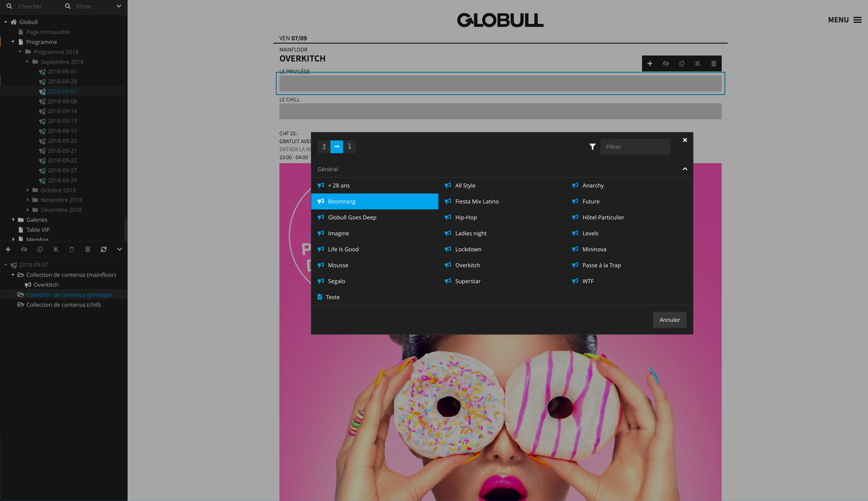The height and width of the screenshot is (501, 868).
Task: Close the node type dialog
Action: tap(685, 140)
